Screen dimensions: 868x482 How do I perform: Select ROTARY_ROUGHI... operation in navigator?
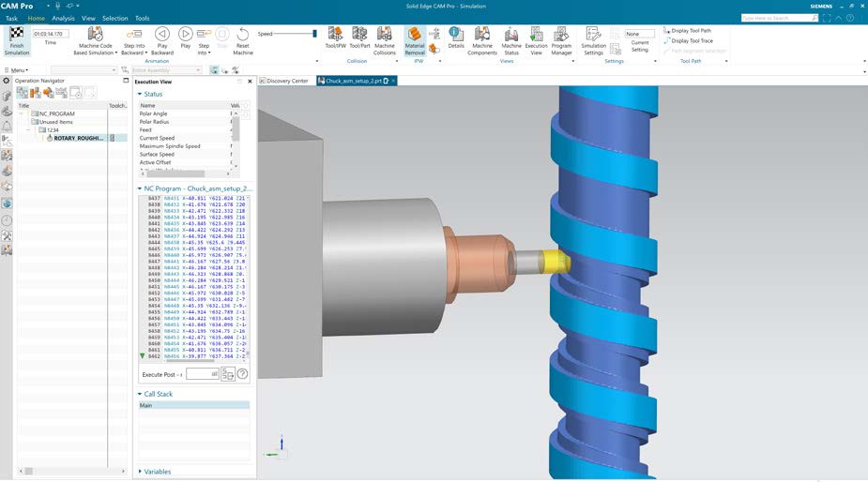tap(78, 138)
